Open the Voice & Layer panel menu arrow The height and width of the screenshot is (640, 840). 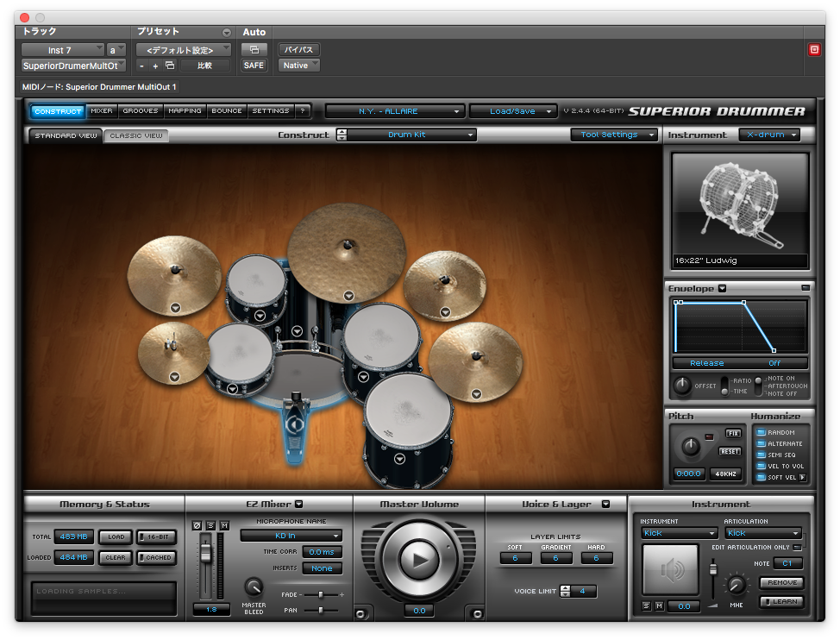(606, 504)
